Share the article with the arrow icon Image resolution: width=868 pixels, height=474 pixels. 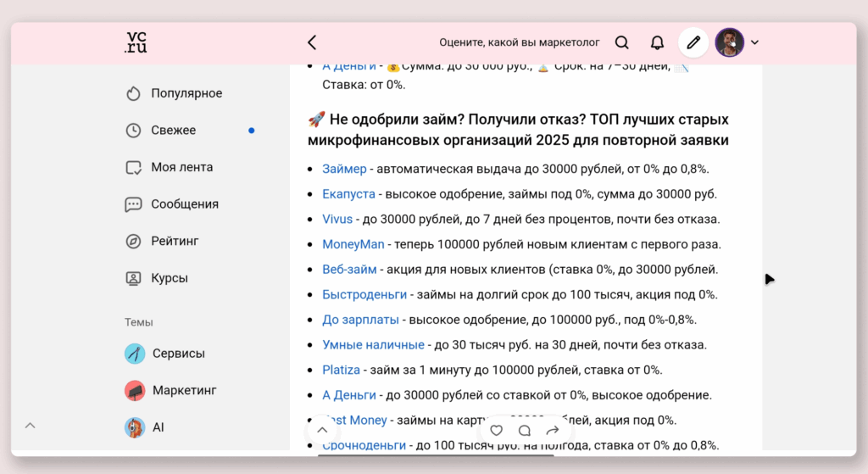click(553, 431)
